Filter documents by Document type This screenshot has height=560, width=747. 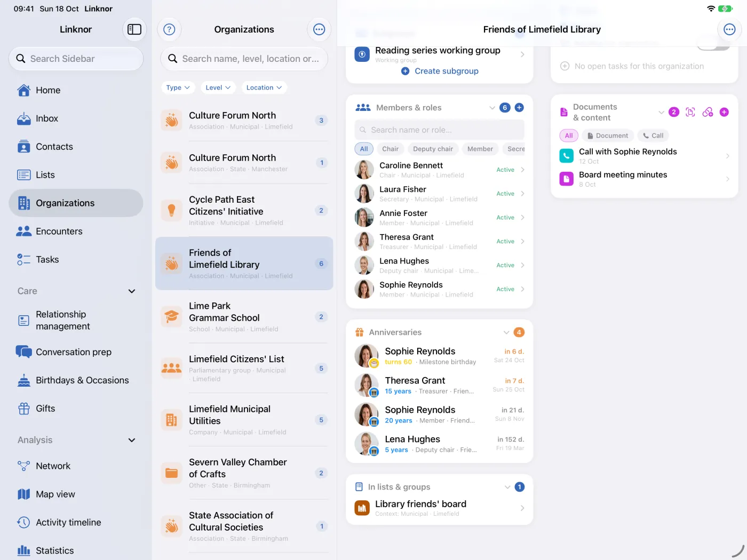point(608,135)
